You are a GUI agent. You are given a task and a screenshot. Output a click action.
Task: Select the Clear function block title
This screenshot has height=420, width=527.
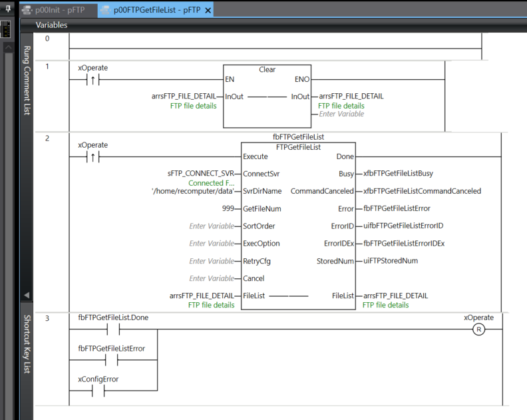click(267, 69)
